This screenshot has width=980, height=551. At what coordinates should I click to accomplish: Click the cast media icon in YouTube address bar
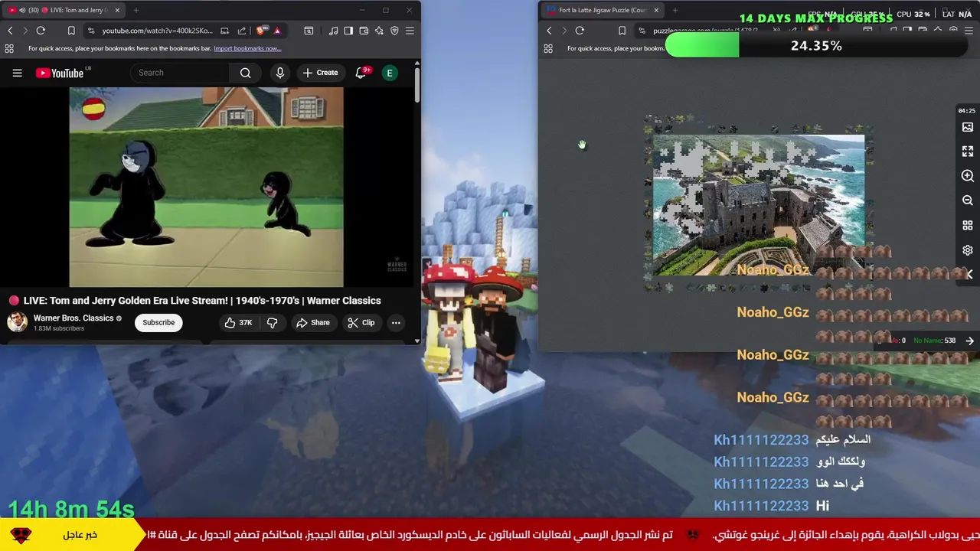click(224, 31)
